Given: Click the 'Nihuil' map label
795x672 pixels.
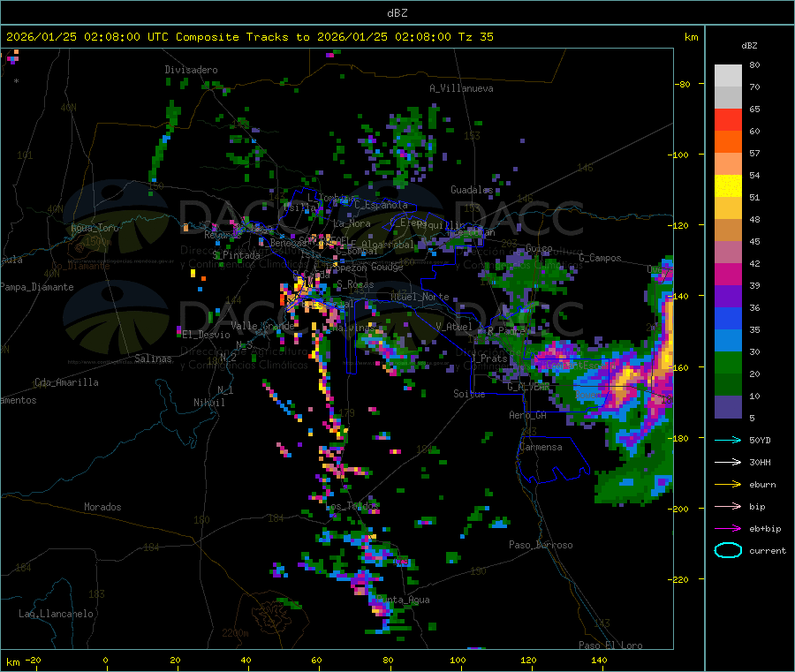Looking at the screenshot, I should point(209,403).
